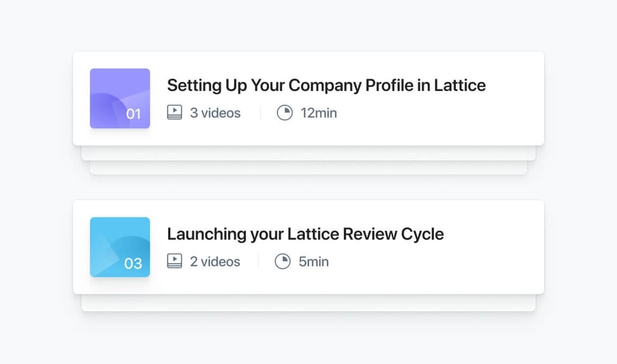The height and width of the screenshot is (364, 617).
Task: Click the 03 number on the blue tile
Action: point(135,263)
